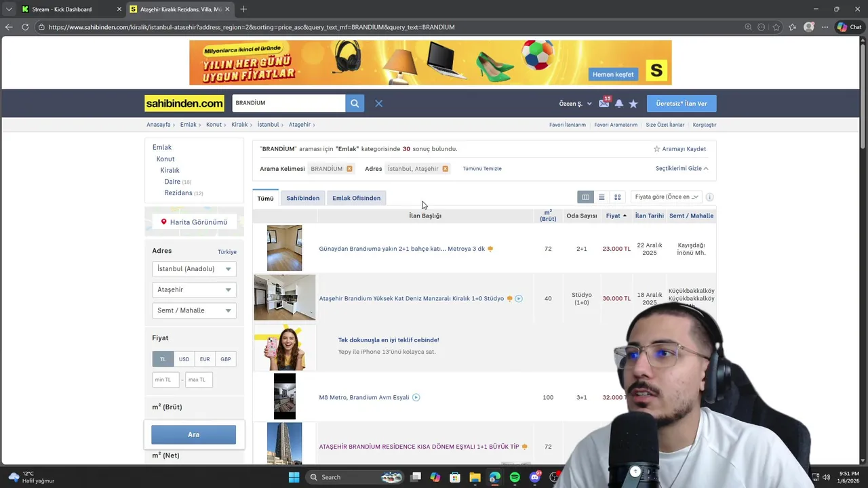Play video icon on M8 Metro listing
Screen dimensions: 868x488
click(416, 397)
